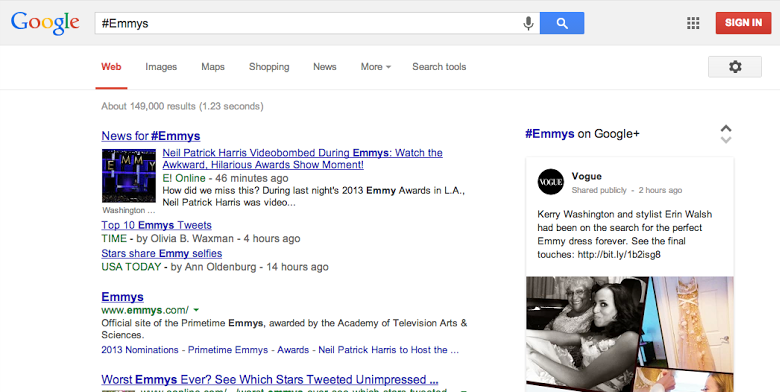Image resolution: width=780 pixels, height=392 pixels.
Task: Click the 2 hours ago timestamp
Action: 660,190
